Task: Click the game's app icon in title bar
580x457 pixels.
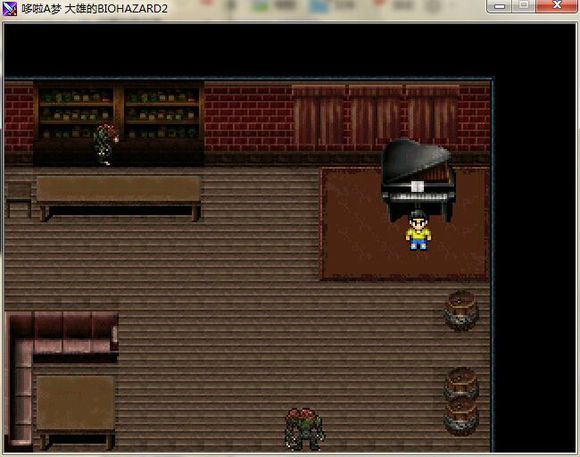Action: [10, 9]
